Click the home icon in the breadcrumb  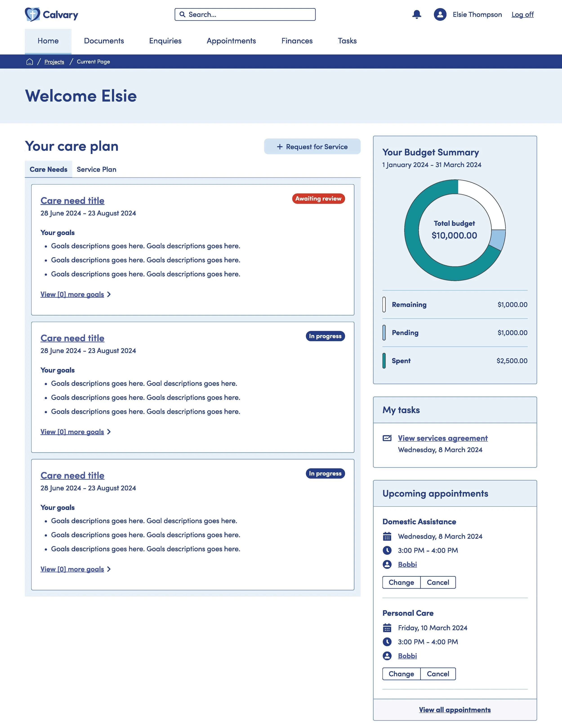pos(30,62)
